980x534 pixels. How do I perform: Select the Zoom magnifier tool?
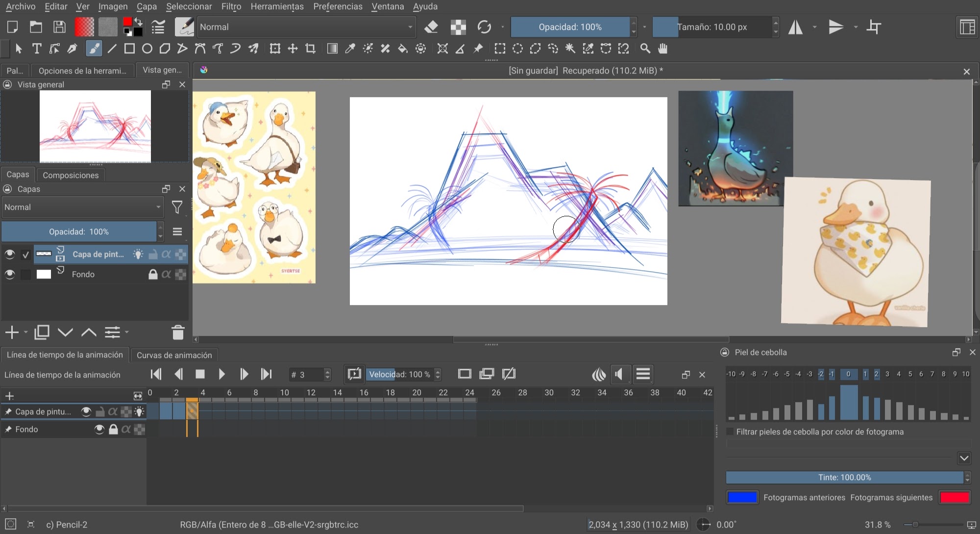(645, 49)
